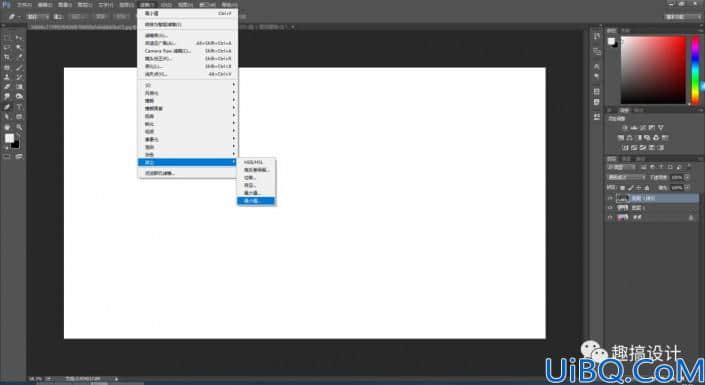Select the Move tool

tap(19, 37)
